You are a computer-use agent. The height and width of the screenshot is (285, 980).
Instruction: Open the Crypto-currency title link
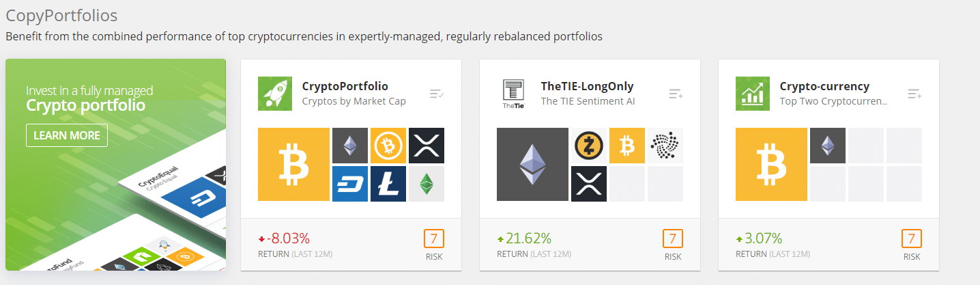coord(824,87)
